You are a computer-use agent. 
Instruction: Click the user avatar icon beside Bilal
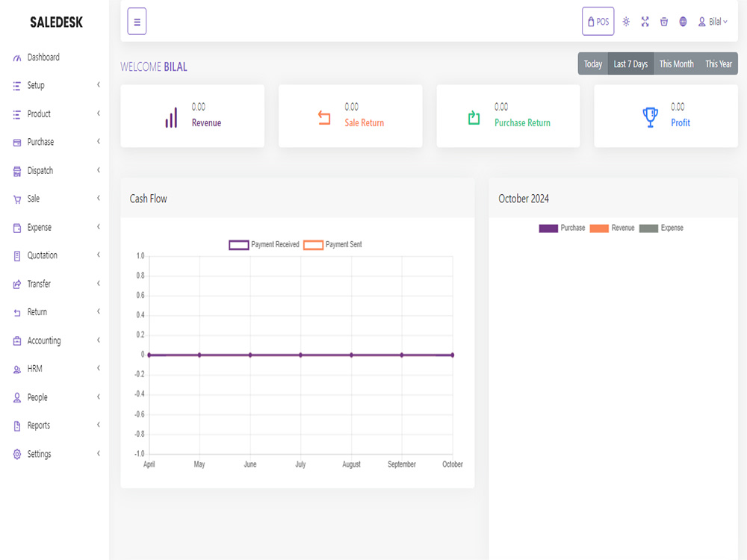tap(701, 22)
